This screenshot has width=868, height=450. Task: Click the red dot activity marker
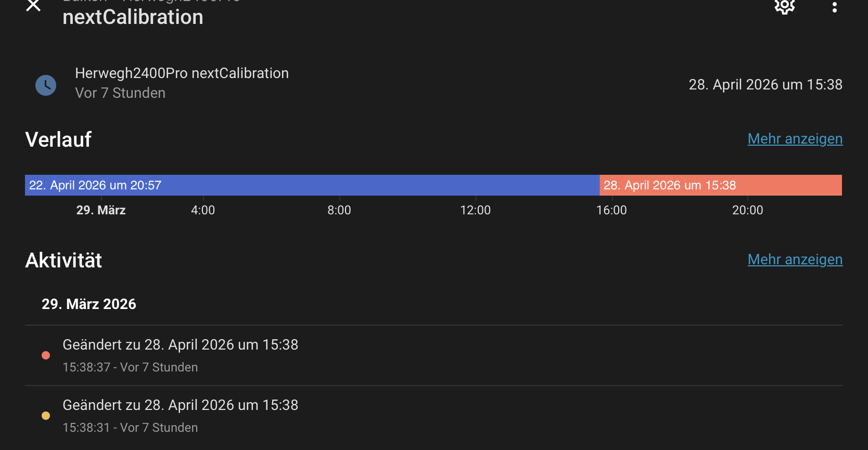[x=46, y=355]
